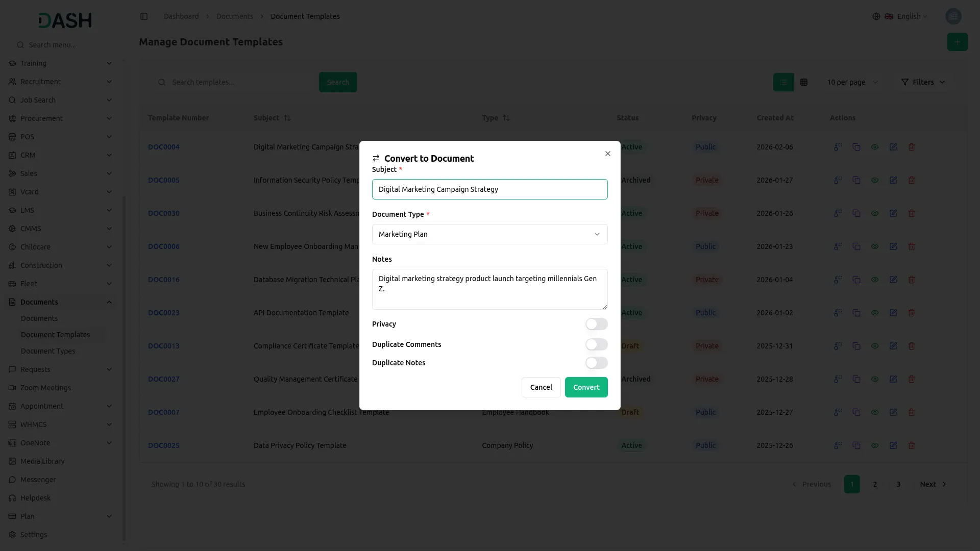Select the list view icon
The image size is (980, 551).
click(x=783, y=82)
